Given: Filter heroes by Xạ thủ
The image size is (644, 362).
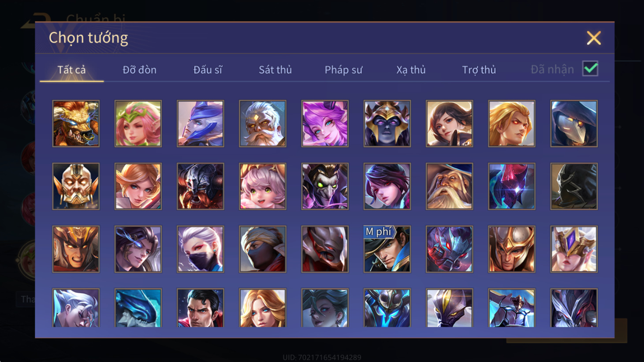Looking at the screenshot, I should click(411, 70).
